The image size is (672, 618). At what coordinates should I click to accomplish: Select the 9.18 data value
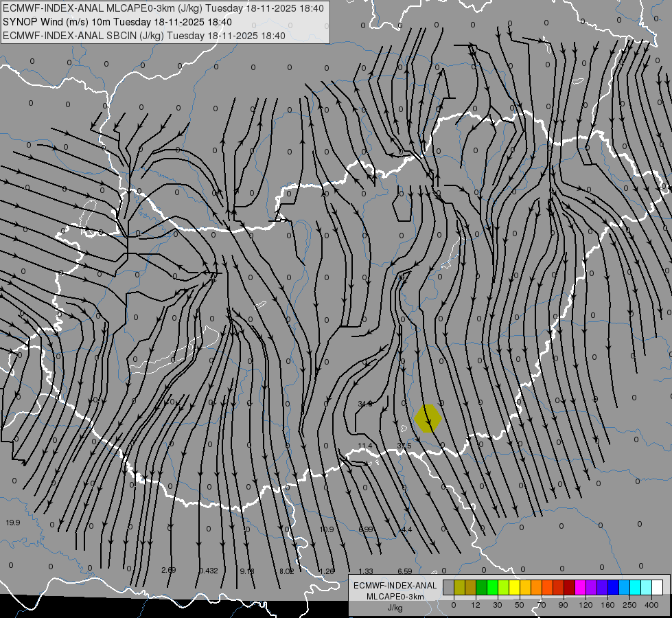(247, 571)
